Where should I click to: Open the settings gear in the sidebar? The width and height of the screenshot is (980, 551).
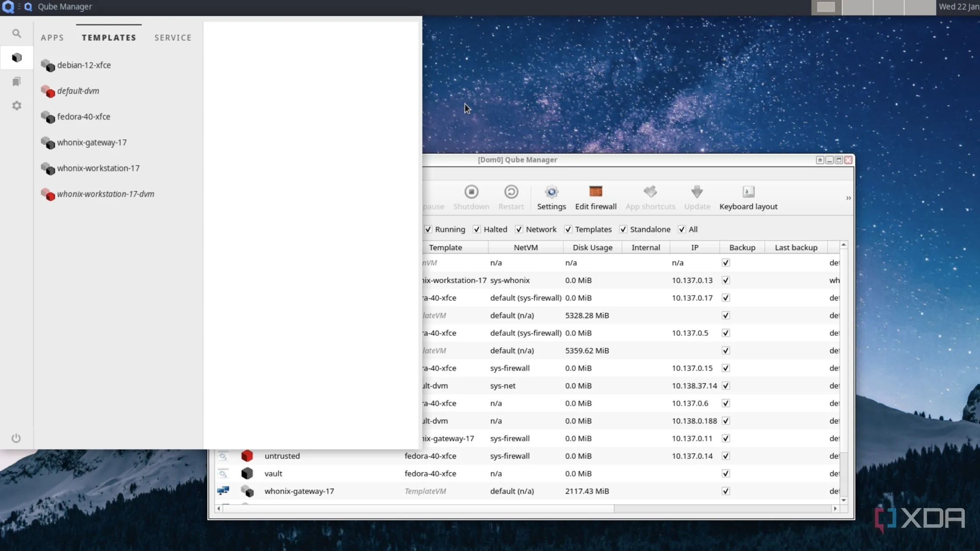point(17,105)
